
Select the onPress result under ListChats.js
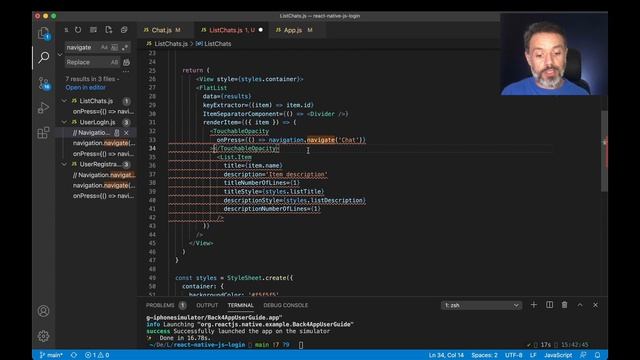pos(103,111)
